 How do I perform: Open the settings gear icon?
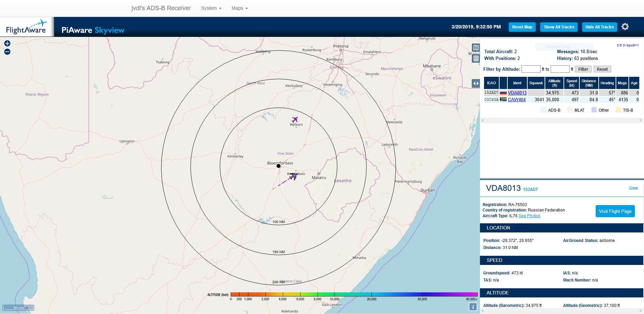tap(625, 27)
